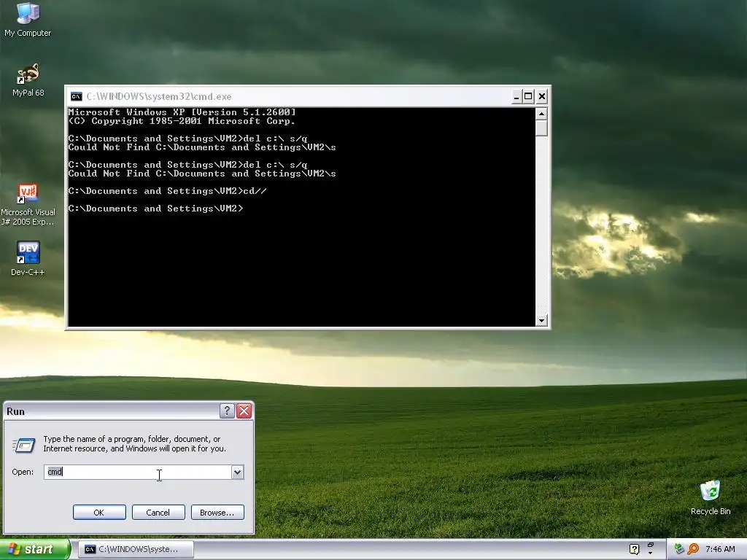747x560 pixels.
Task: Open the language bar help balloon icon
Action: [634, 549]
